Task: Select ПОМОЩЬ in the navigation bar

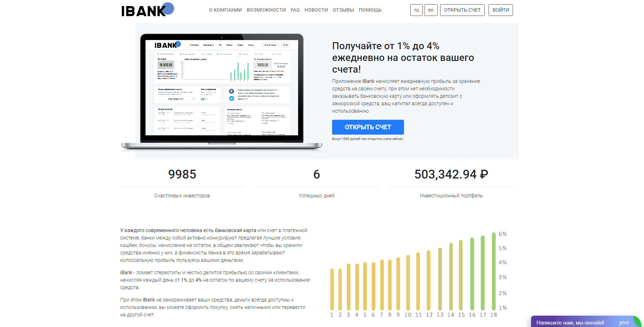Action: (x=370, y=10)
